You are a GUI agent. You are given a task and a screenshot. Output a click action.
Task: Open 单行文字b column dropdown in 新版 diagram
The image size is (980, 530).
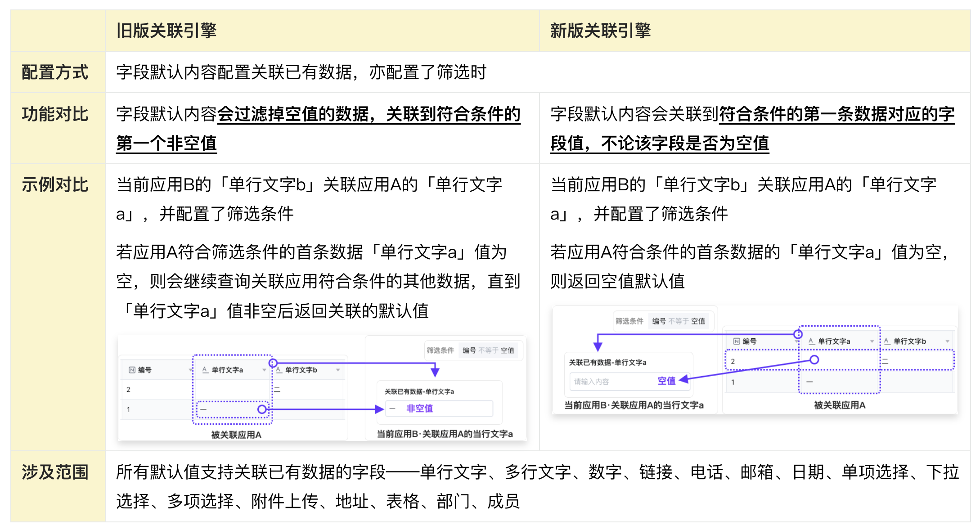(948, 341)
